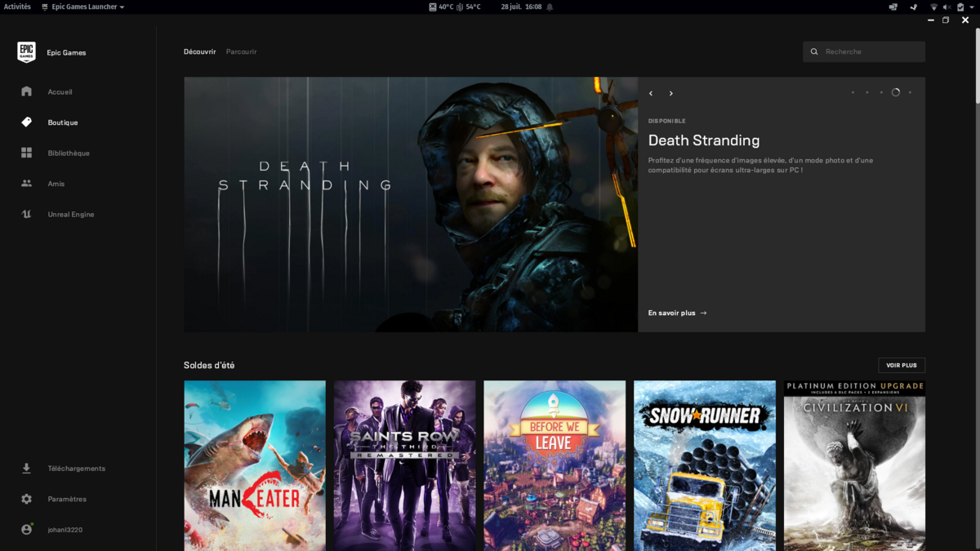Open the system menu dropdown arrow
980x551 pixels.
pyautogui.click(x=972, y=7)
